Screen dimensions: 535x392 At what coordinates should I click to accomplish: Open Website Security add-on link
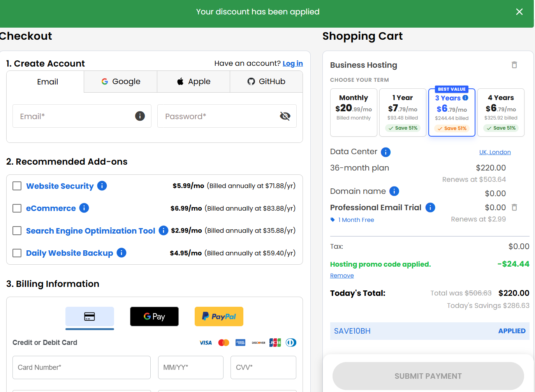click(x=60, y=186)
